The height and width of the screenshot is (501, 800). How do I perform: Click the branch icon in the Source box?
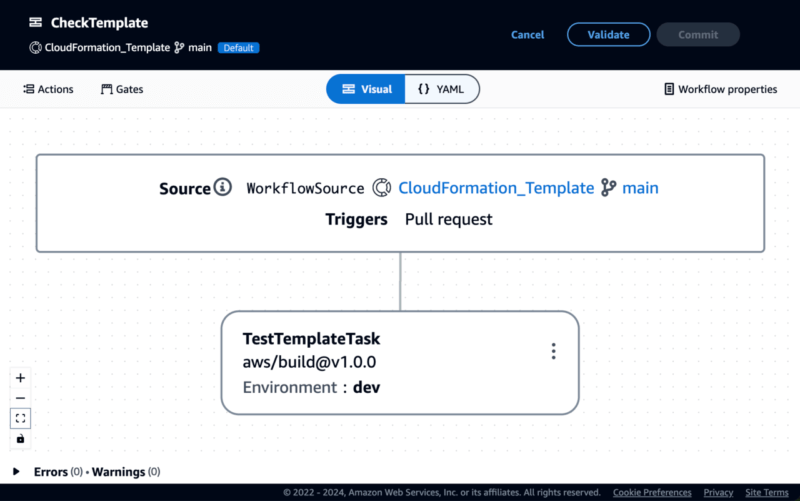(x=608, y=188)
